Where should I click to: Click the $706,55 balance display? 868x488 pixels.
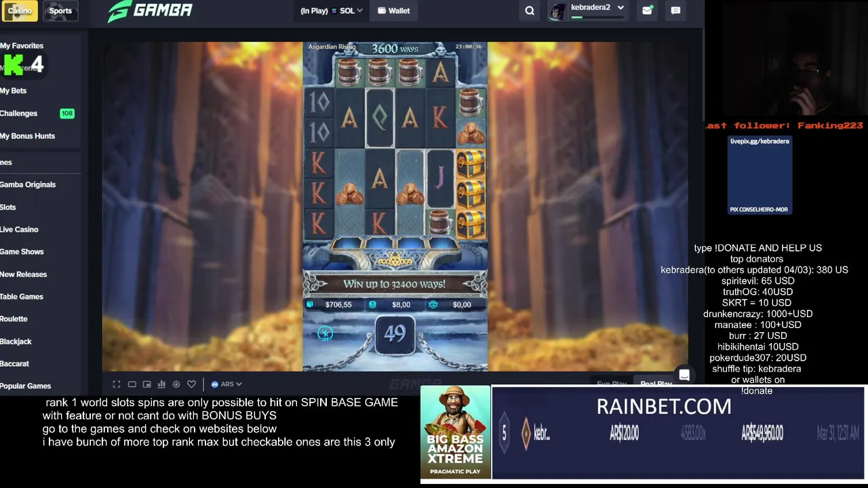[338, 305]
